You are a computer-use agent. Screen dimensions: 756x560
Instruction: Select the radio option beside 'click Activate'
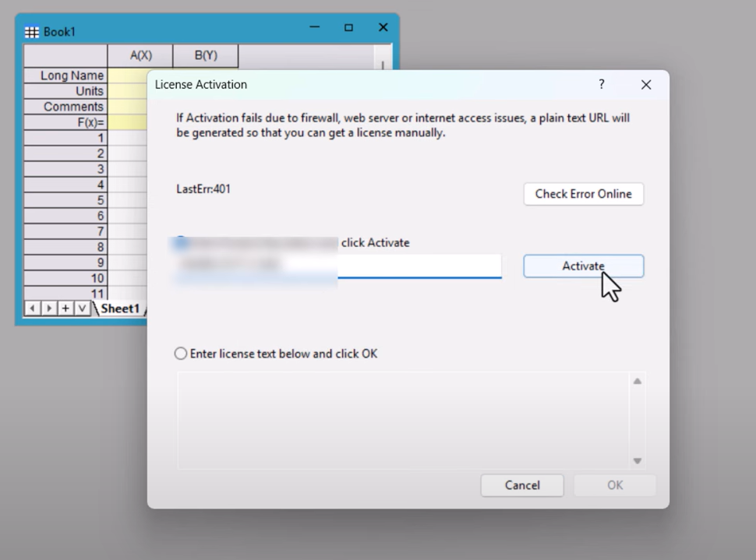click(181, 243)
